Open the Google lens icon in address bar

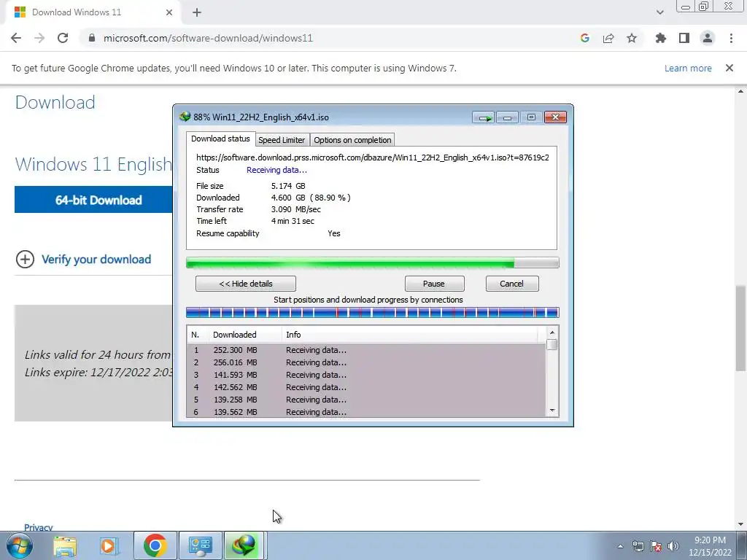(x=585, y=38)
